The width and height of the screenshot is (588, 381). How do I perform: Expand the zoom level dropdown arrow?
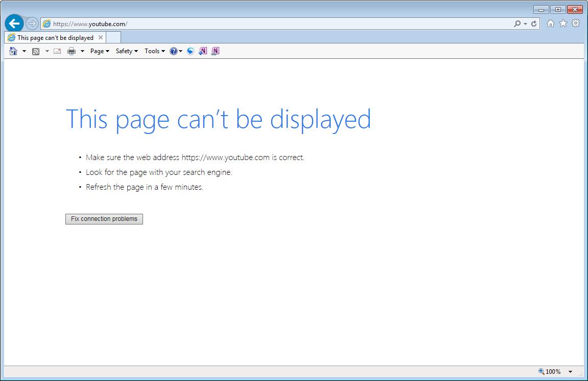570,372
